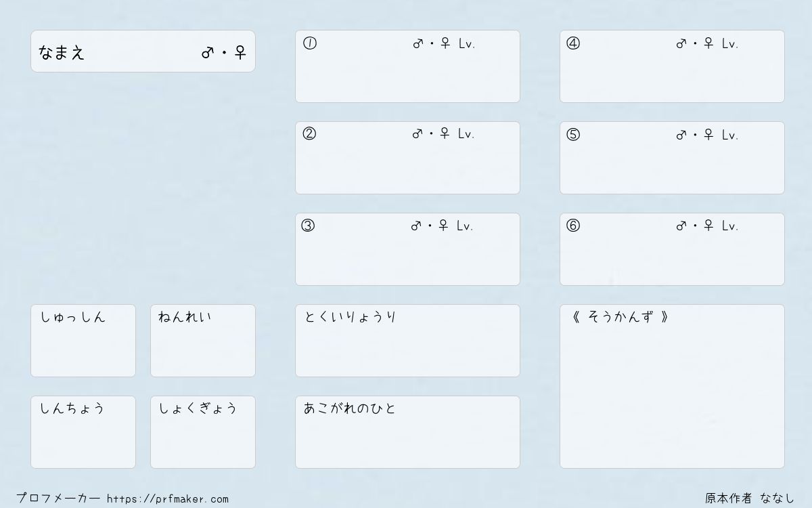This screenshot has width=812, height=508.
Task: Select the female ♀ symbol in なまえ box
Action: (240, 52)
